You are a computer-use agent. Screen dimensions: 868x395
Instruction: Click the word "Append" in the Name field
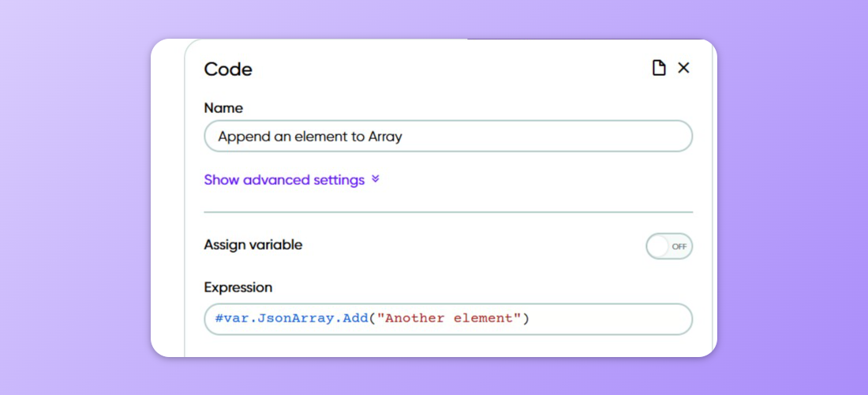[243, 137]
